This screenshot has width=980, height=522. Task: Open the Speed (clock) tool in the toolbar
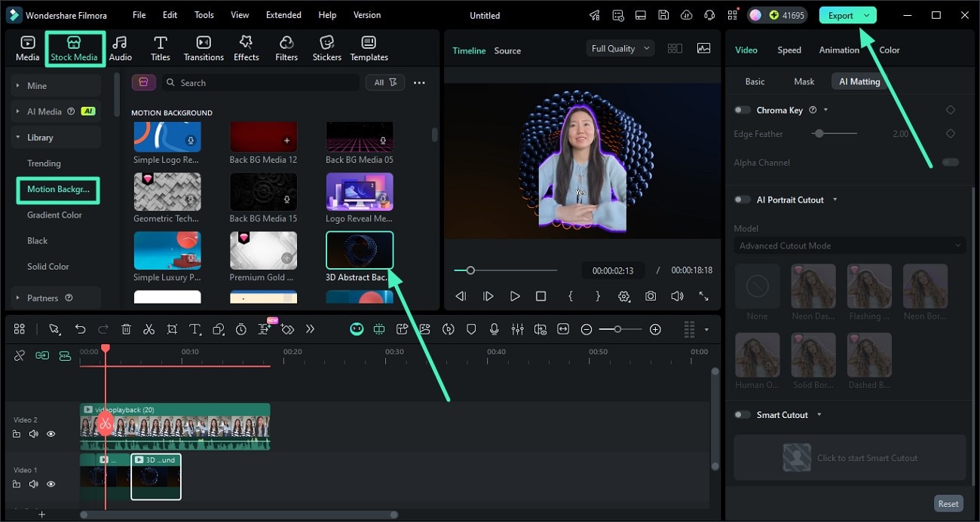240,329
